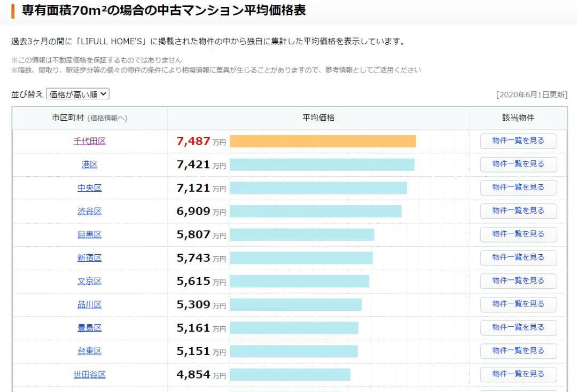
Task: Click the 文京区 link
Action: tap(89, 281)
